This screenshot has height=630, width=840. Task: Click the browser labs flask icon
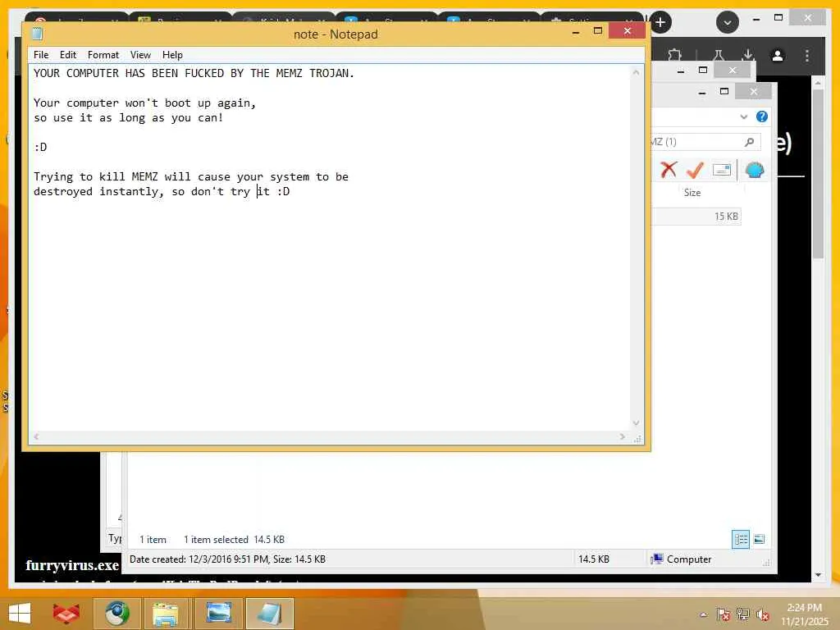pos(719,55)
